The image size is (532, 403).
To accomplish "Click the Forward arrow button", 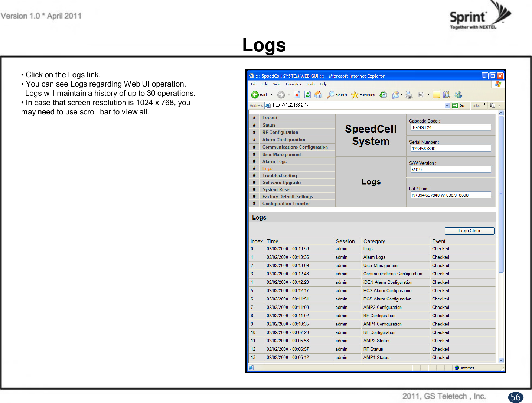I will click(281, 95).
